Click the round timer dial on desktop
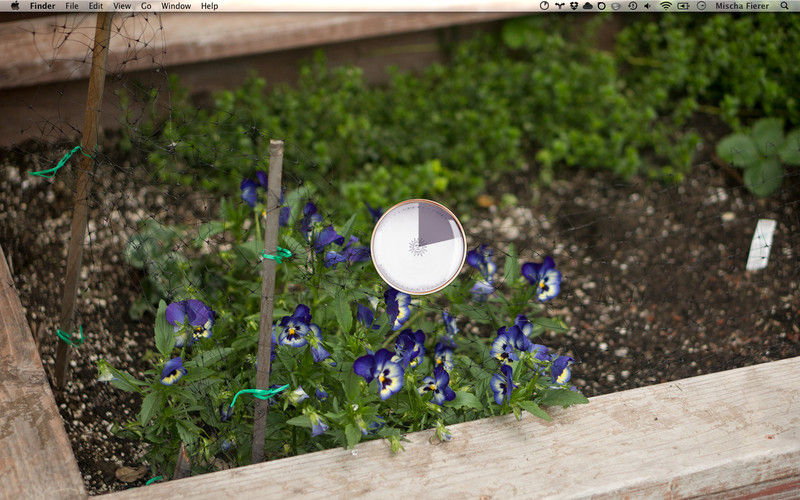The width and height of the screenshot is (800, 500). tap(418, 247)
